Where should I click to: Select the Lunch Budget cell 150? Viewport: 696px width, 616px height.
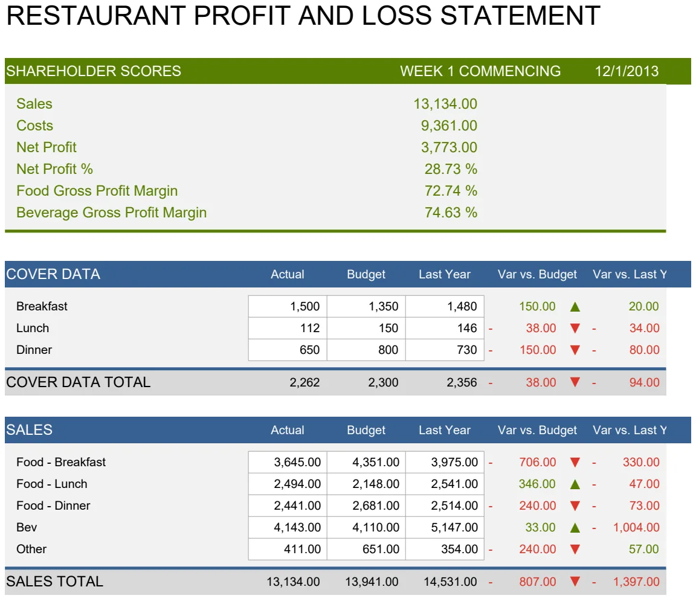366,328
